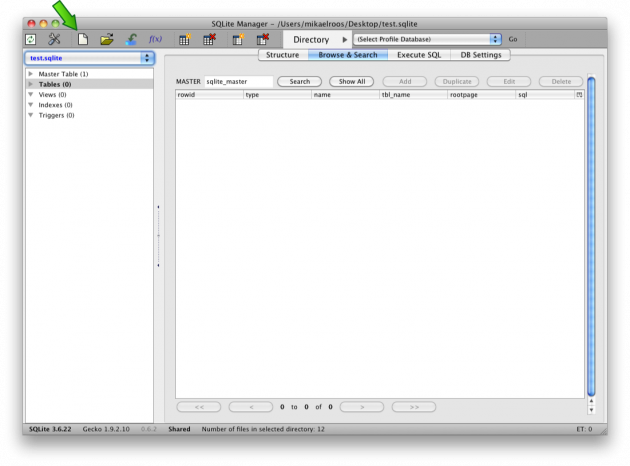Click the Add button
This screenshot has width=630, height=466.
(405, 82)
